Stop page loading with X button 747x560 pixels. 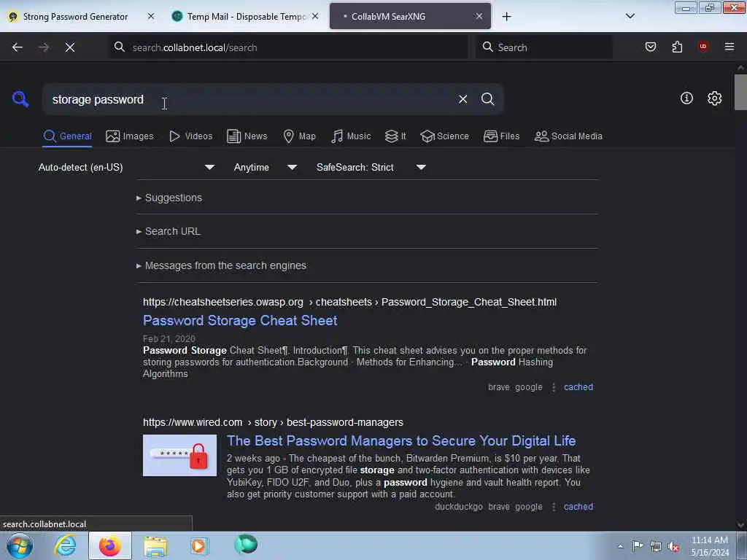coord(70,47)
